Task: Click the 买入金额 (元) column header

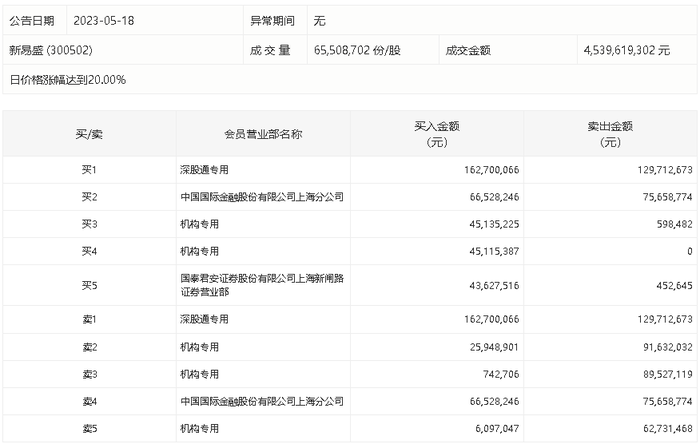Action: click(x=437, y=134)
